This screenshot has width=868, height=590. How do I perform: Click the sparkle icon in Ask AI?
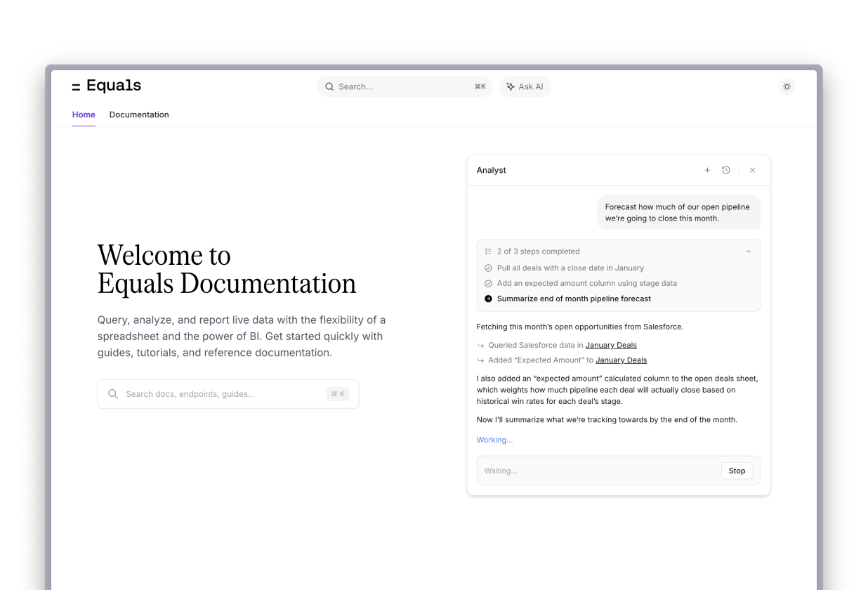[510, 86]
